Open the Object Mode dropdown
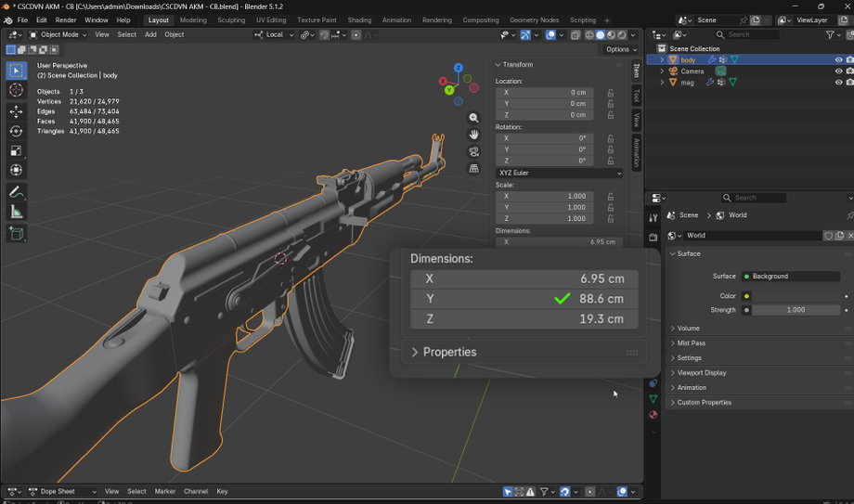Viewport: 854px width, 504px height. click(x=58, y=35)
